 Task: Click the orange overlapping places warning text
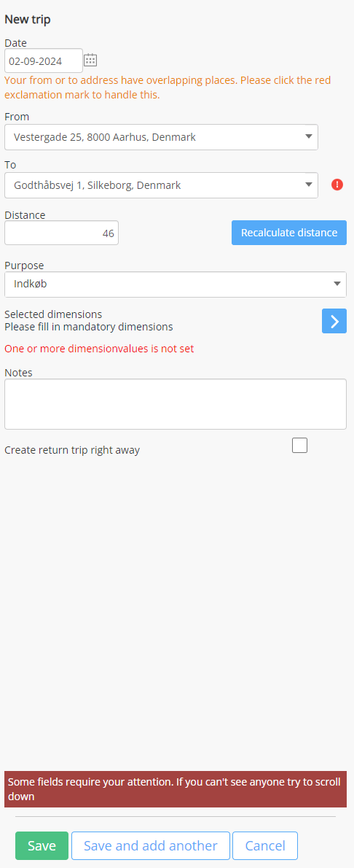coord(168,88)
